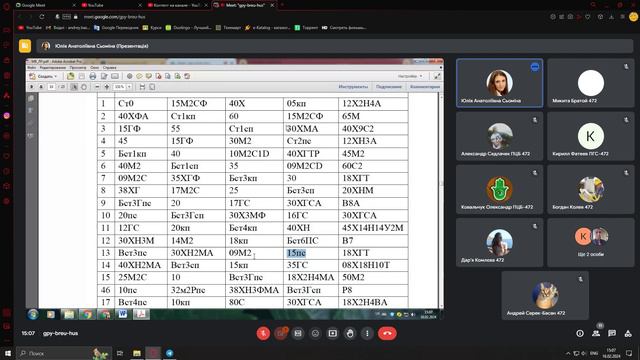Open meeting details info icon
The height and width of the screenshot is (360, 640).
pos(580,333)
